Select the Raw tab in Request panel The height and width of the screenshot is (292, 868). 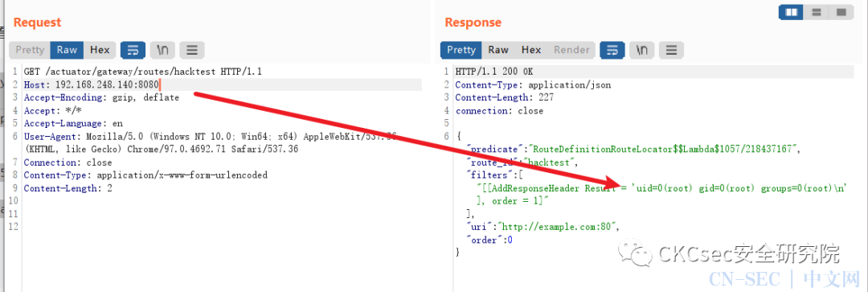(67, 50)
